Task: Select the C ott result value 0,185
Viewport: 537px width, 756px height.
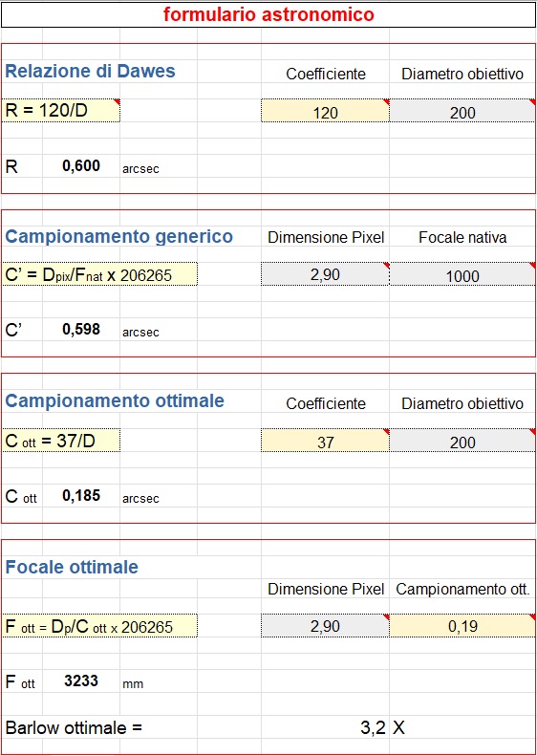Action: (x=81, y=496)
